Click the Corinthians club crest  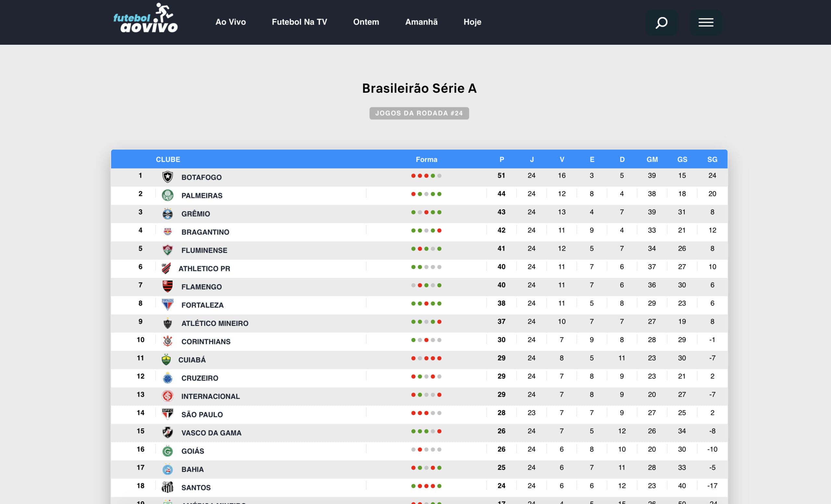tap(167, 341)
